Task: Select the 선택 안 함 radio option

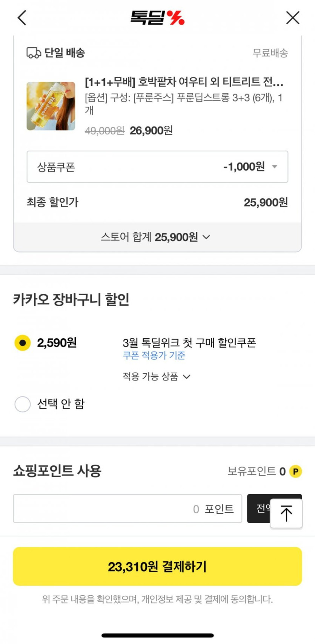Action: coord(23,404)
